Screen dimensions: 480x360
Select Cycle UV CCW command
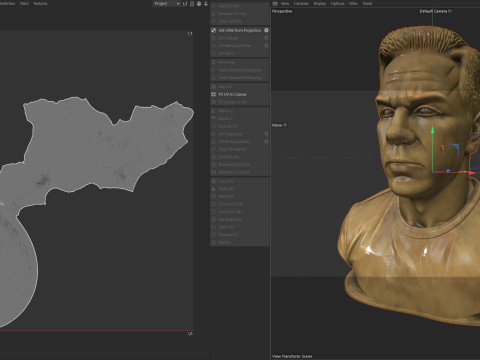click(240, 204)
